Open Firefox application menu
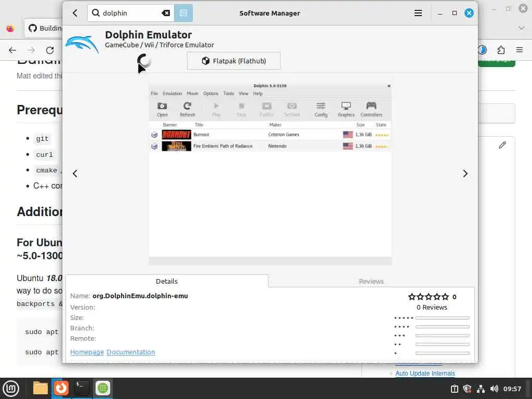This screenshot has width=532, height=399. [x=520, y=50]
